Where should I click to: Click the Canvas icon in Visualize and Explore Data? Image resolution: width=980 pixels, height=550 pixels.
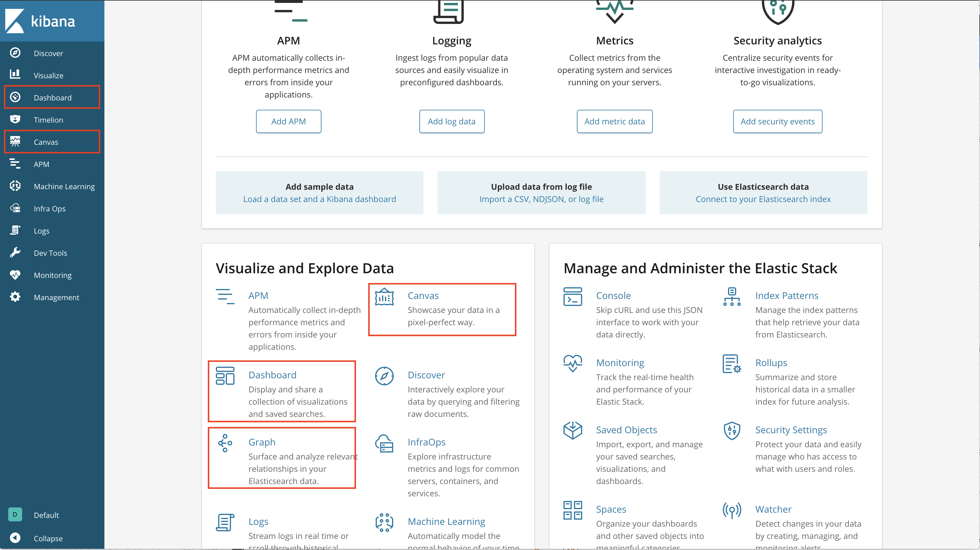click(x=384, y=297)
